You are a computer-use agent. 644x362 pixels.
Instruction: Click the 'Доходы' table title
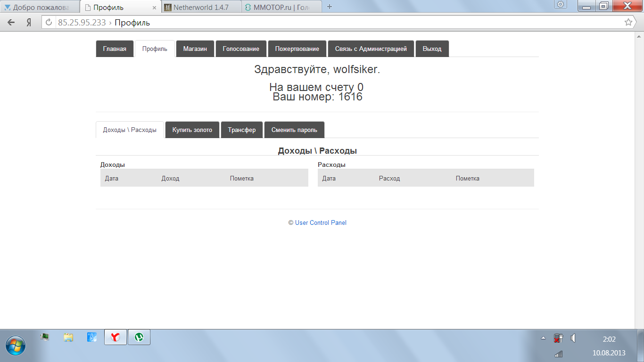point(113,165)
